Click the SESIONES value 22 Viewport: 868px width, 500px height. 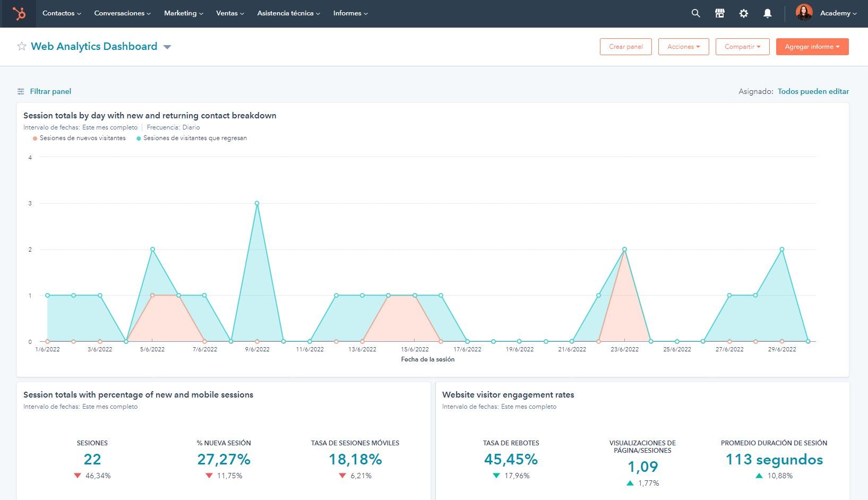pyautogui.click(x=92, y=459)
